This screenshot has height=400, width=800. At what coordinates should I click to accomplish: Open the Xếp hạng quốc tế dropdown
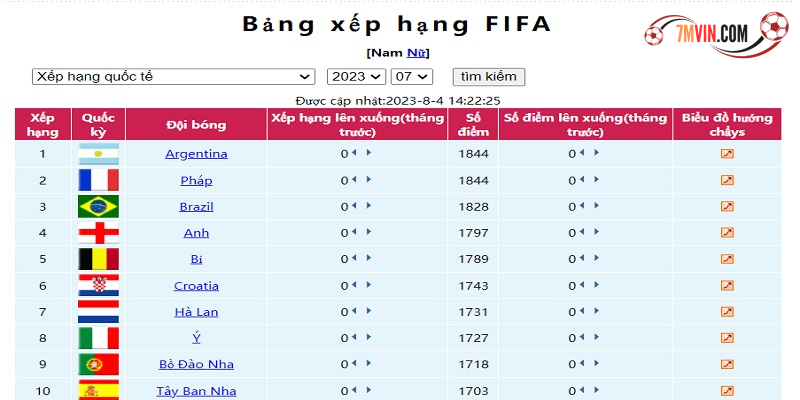tap(174, 77)
